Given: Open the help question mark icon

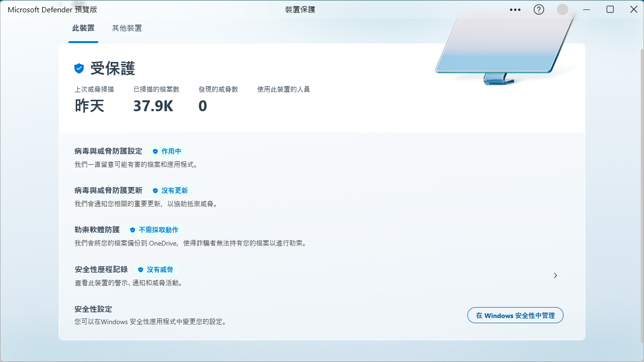Looking at the screenshot, I should (539, 9).
